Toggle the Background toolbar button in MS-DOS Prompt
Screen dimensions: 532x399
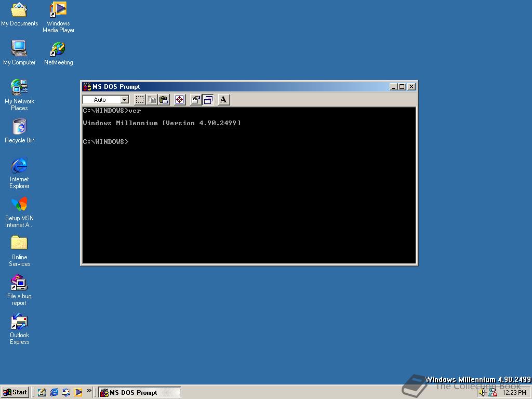pyautogui.click(x=208, y=100)
